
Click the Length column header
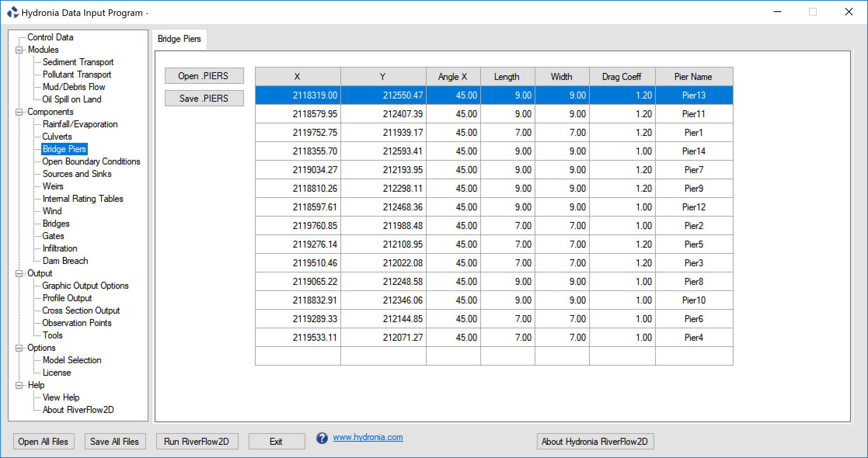tap(508, 76)
